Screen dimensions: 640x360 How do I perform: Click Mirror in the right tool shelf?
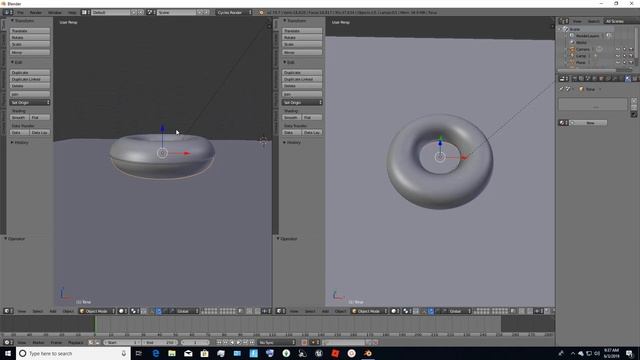(302, 53)
